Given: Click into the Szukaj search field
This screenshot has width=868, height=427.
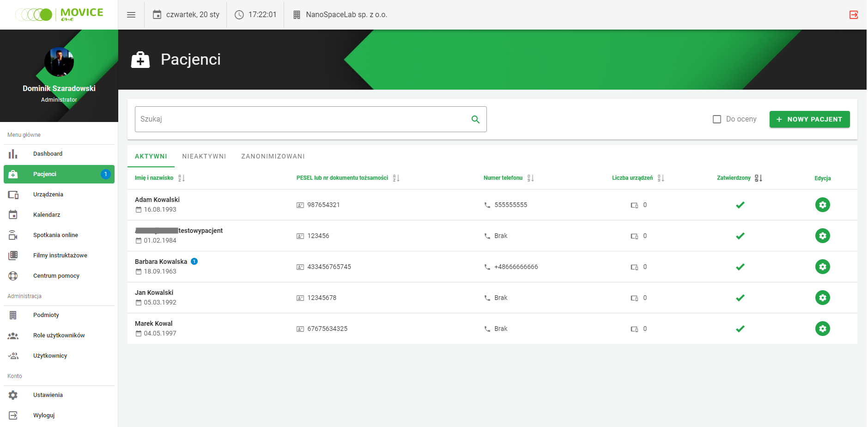Looking at the screenshot, I should (300, 119).
